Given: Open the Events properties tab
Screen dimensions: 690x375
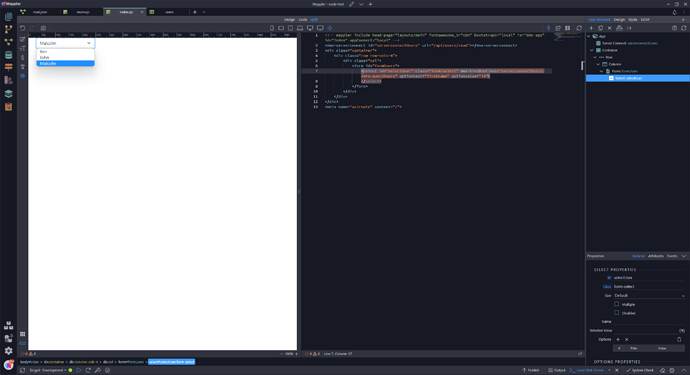Looking at the screenshot, I should coord(672,256).
